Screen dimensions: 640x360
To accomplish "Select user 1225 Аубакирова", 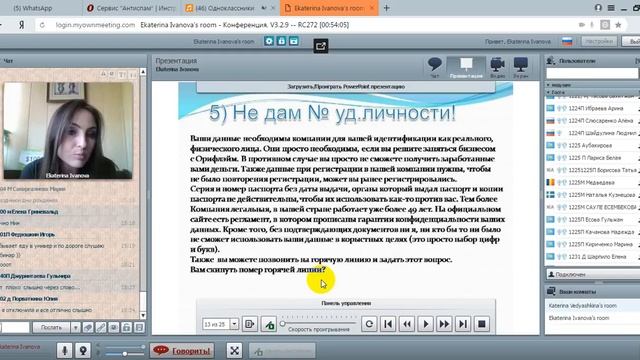I will coord(591,145).
